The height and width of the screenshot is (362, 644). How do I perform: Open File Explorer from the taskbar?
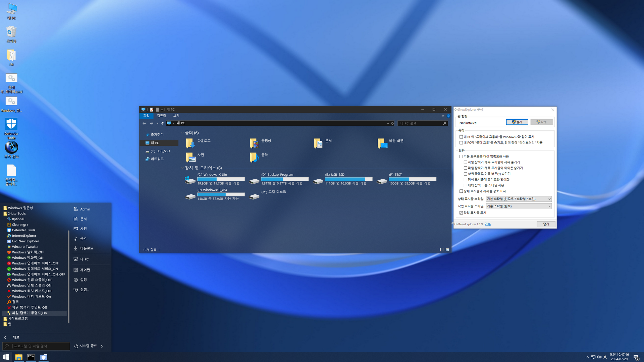19,357
